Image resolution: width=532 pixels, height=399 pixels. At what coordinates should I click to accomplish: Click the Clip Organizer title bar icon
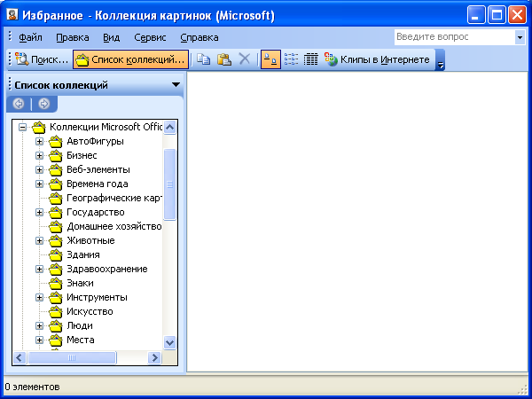coord(12,15)
